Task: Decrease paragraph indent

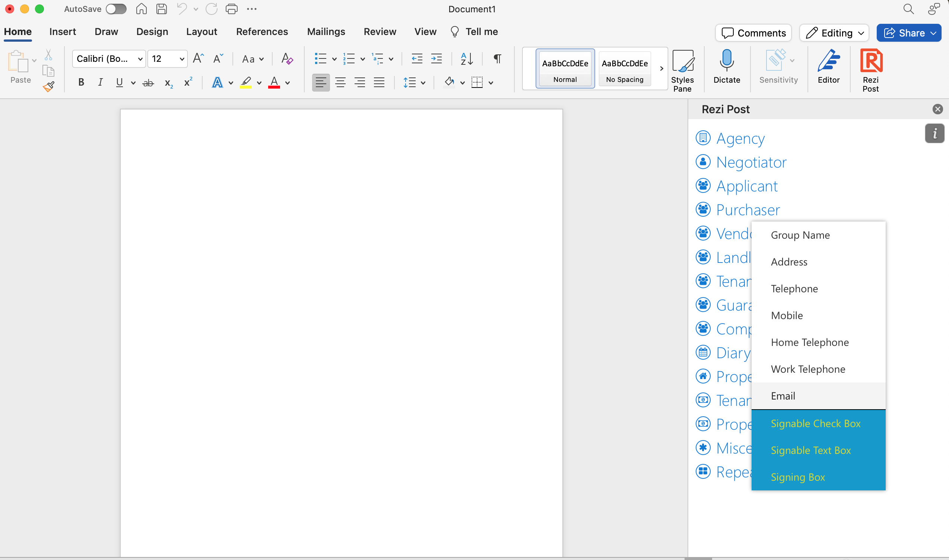Action: tap(417, 58)
